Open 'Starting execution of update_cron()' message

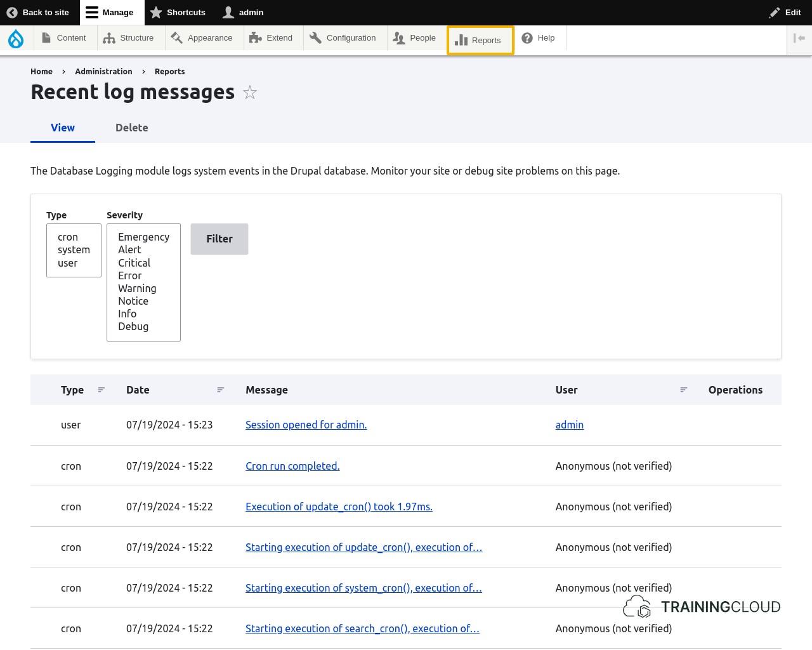[363, 547]
